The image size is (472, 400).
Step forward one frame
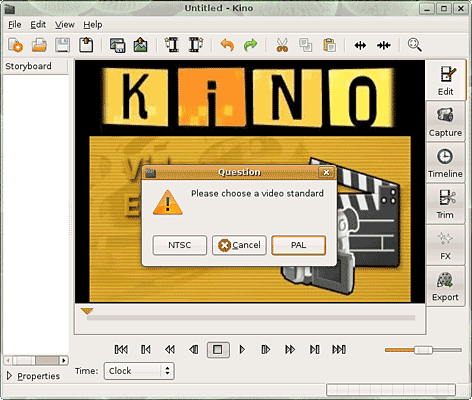266,349
